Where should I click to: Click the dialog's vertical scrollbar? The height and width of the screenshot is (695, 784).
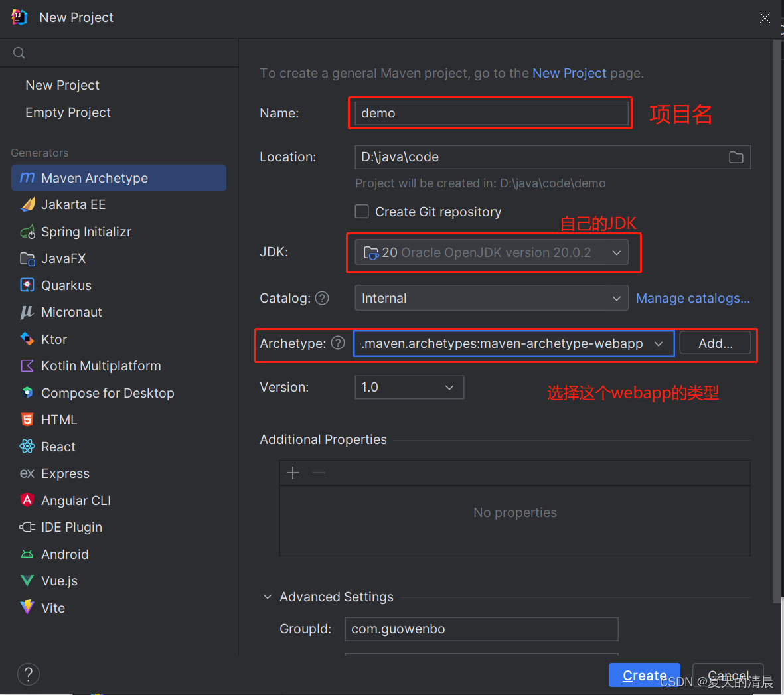coord(777,320)
